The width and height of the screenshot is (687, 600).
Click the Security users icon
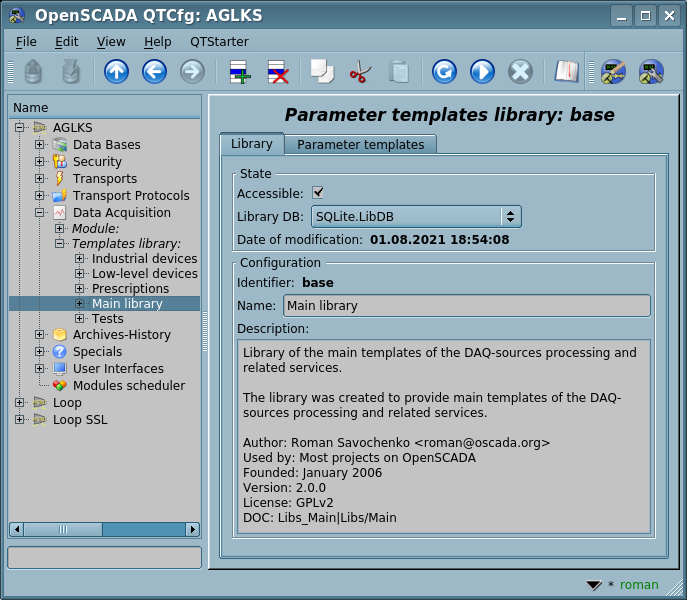(x=60, y=162)
